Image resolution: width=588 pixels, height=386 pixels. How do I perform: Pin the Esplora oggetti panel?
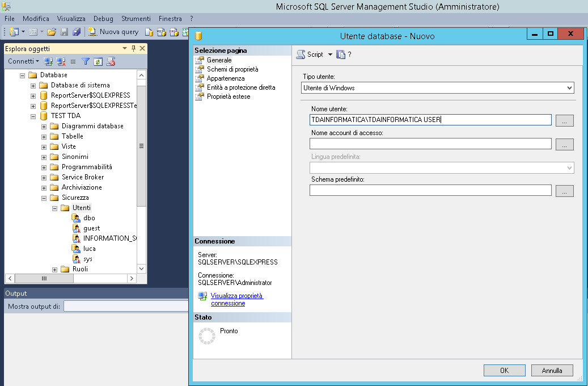tap(133, 48)
